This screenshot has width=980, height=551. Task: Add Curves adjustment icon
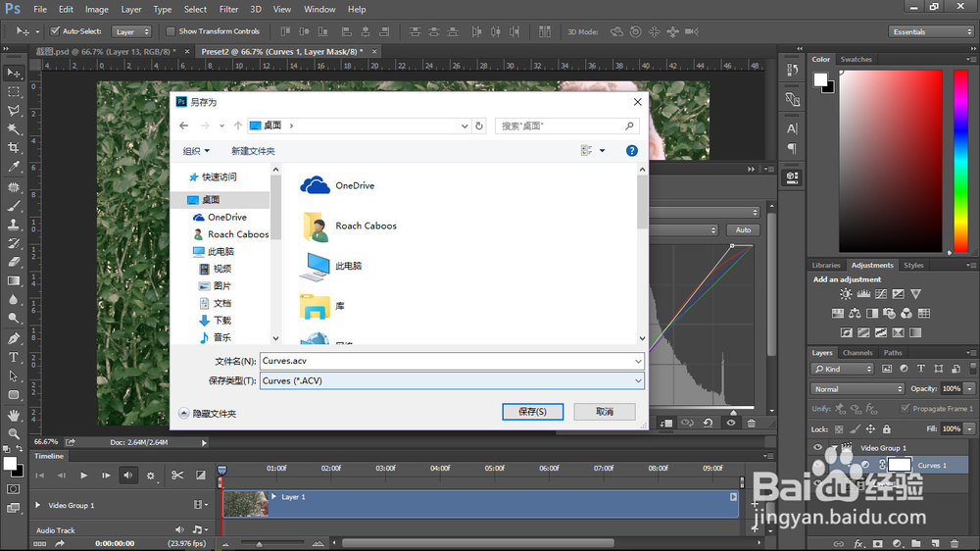coord(881,294)
